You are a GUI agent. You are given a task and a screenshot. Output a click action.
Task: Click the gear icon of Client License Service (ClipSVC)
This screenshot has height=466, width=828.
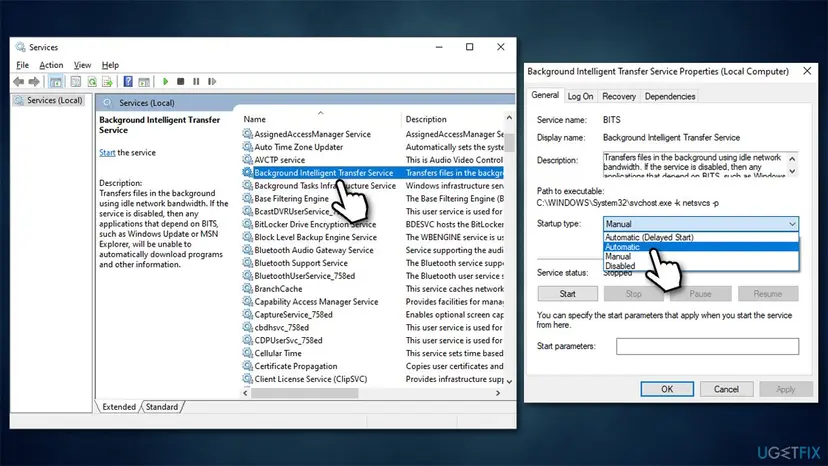(247, 379)
